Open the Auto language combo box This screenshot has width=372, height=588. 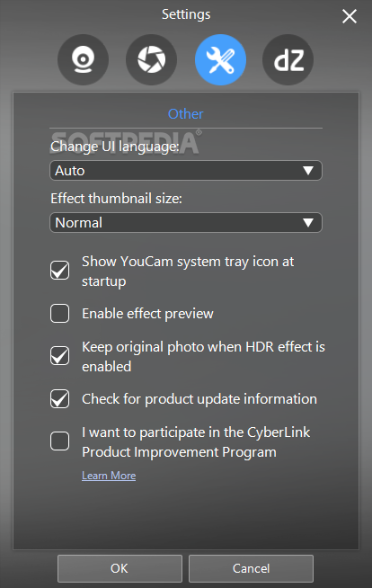click(186, 171)
